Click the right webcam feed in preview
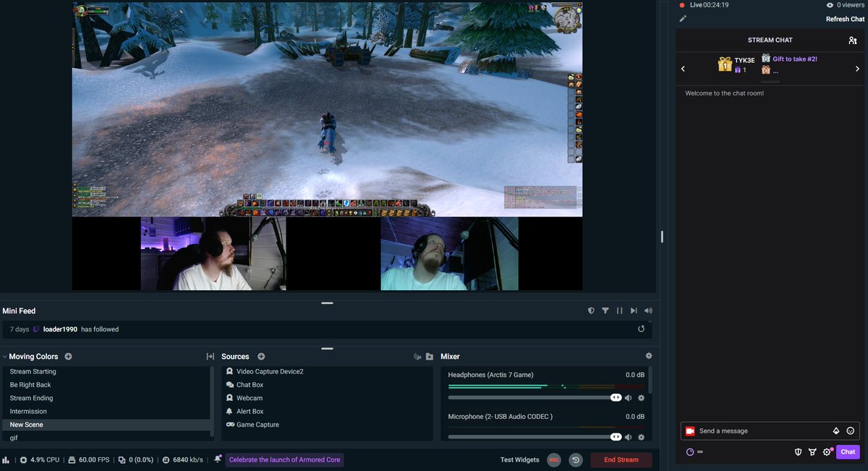The height and width of the screenshot is (471, 868). click(x=449, y=253)
